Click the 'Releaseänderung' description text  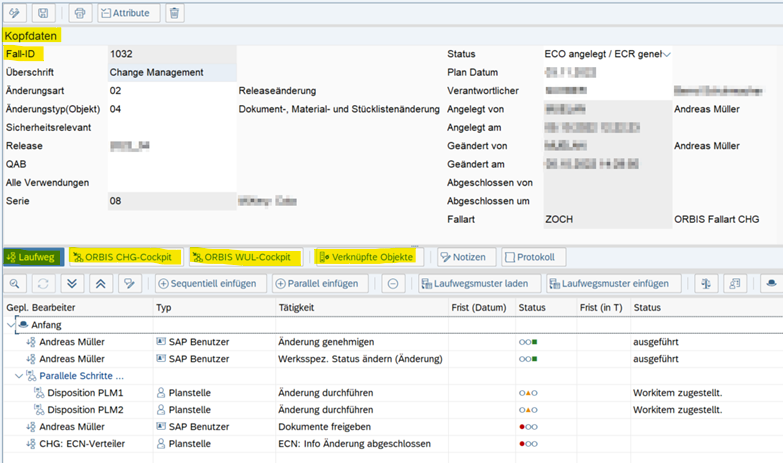pos(277,91)
